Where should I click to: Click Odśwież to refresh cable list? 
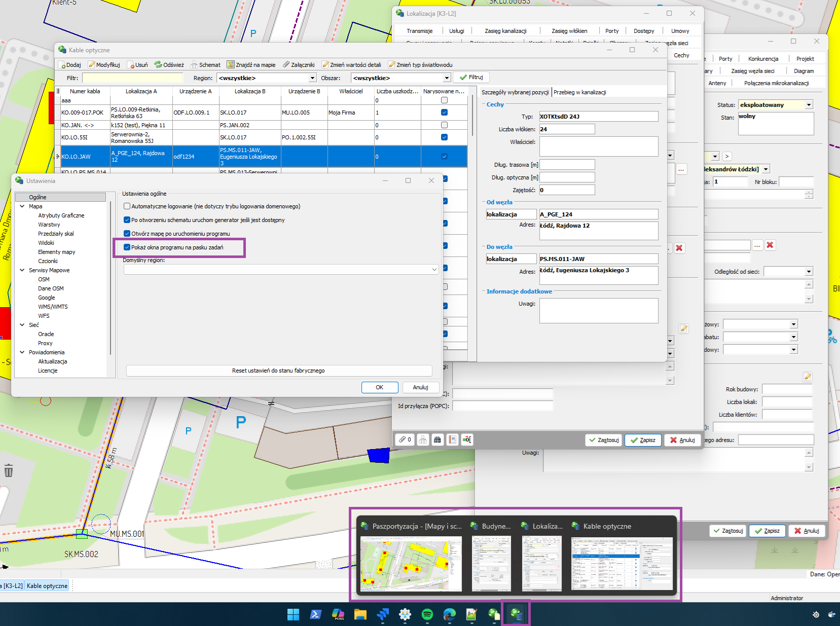point(169,65)
